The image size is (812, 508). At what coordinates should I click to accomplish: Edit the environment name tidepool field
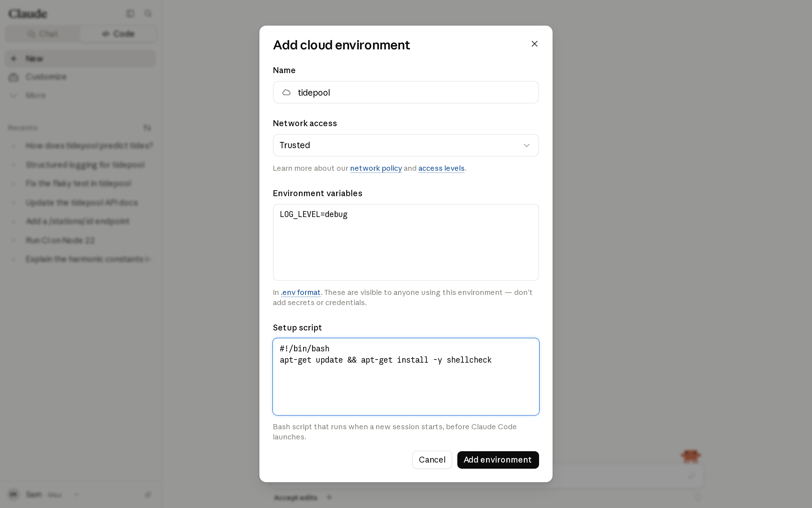pyautogui.click(x=406, y=92)
